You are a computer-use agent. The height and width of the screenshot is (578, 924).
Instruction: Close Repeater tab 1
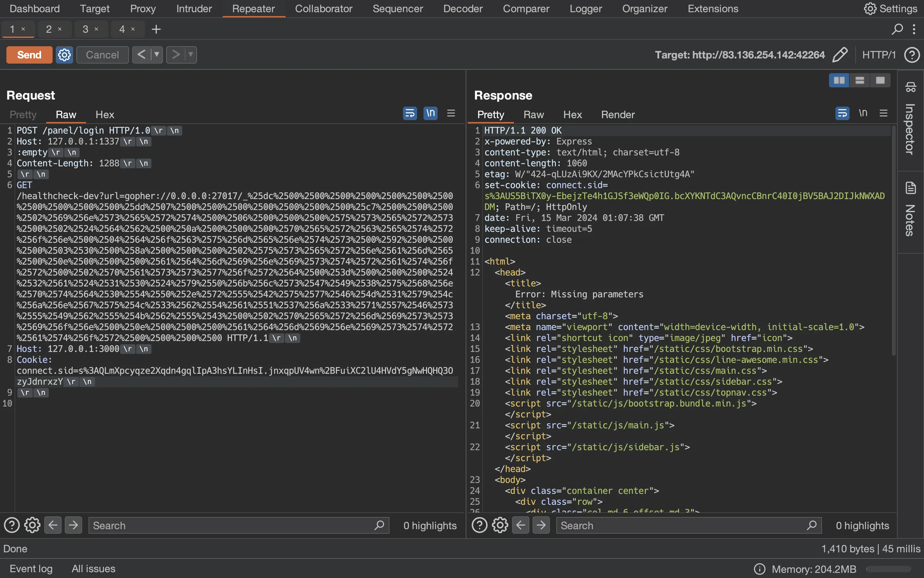(x=23, y=29)
